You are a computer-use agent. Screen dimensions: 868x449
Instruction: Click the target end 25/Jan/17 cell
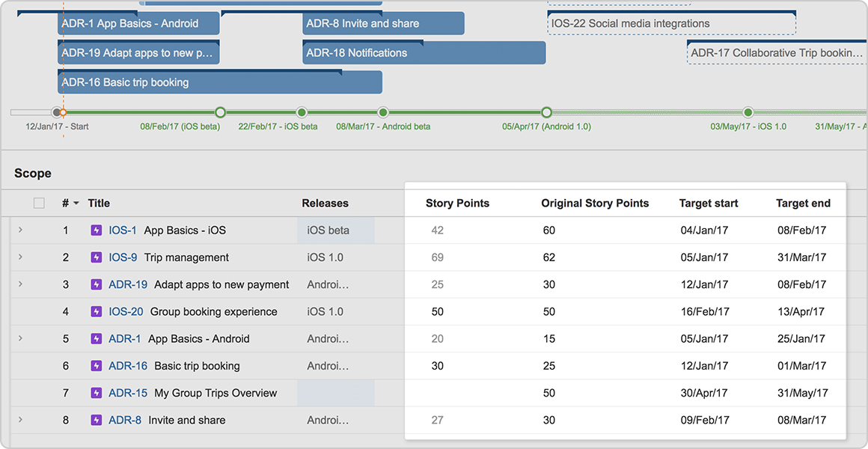801,339
